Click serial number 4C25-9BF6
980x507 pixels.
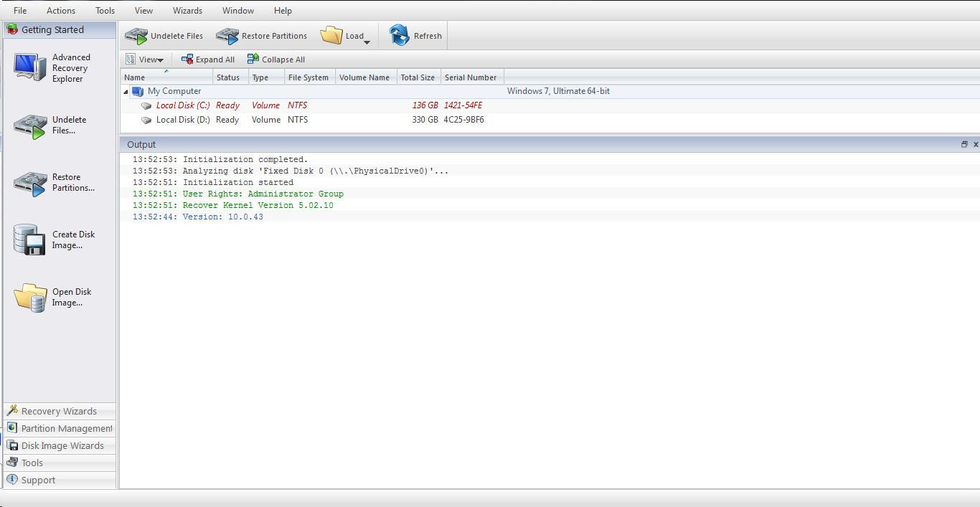(463, 120)
